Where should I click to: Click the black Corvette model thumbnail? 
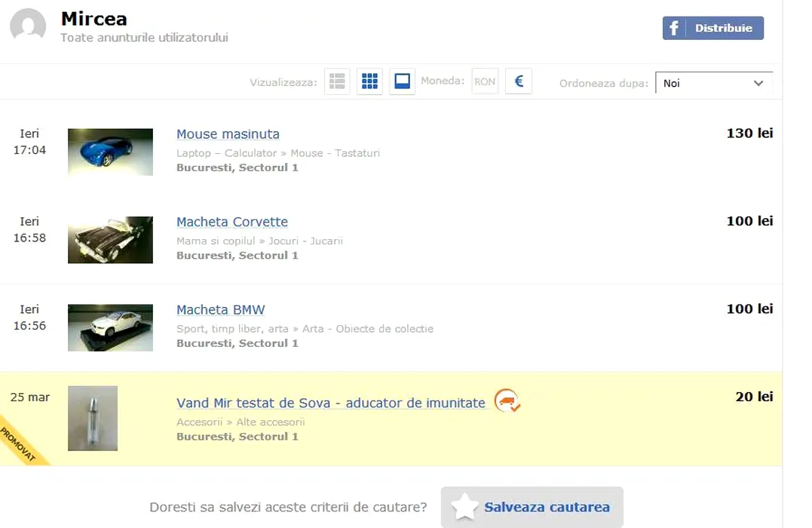click(x=110, y=240)
